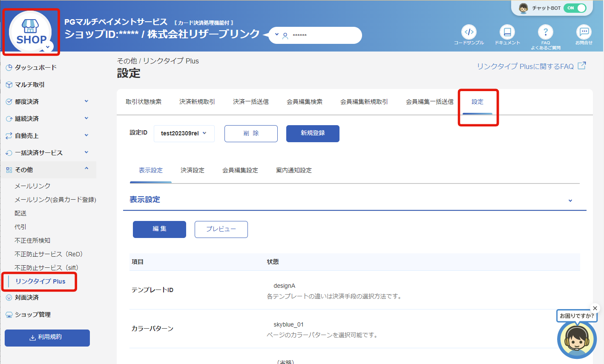Open メールリンク(会員カード登録) in the sidebar
Viewport: 604px width, 364px height.
coord(55,200)
